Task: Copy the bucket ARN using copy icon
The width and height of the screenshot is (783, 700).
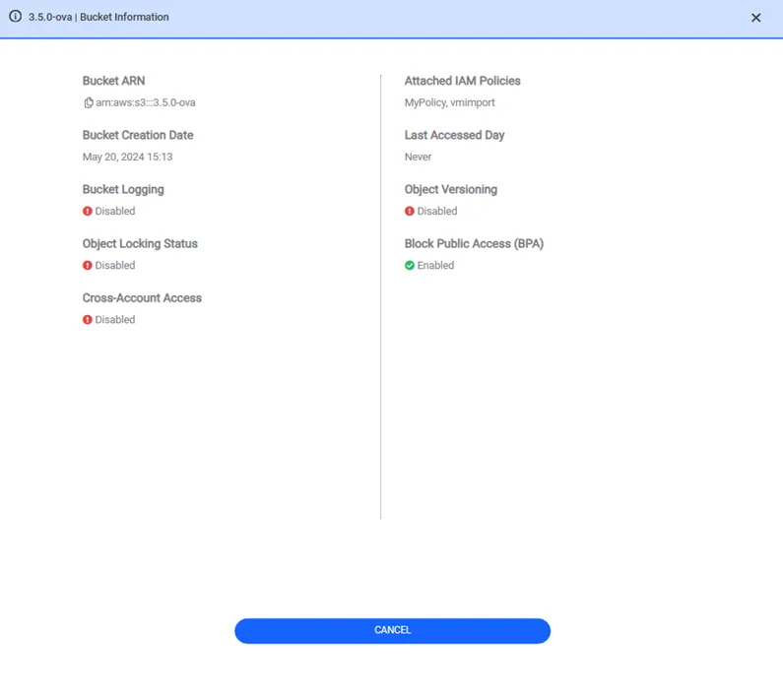Action: (89, 102)
